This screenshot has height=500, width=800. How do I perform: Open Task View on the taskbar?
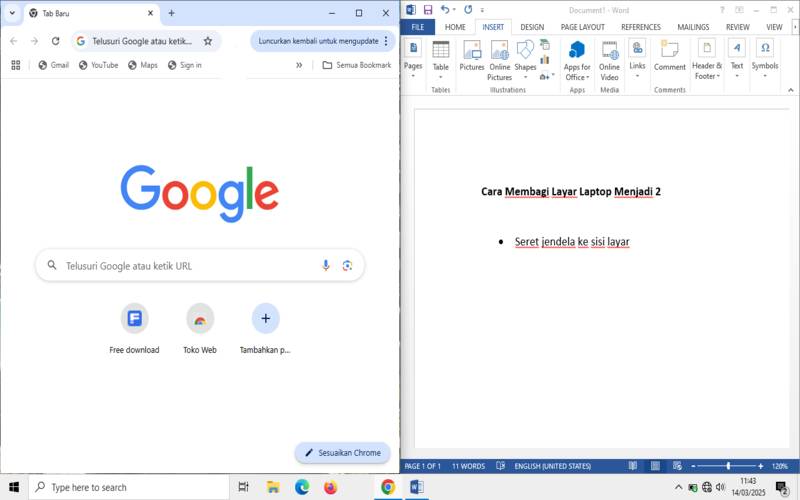pyautogui.click(x=243, y=487)
